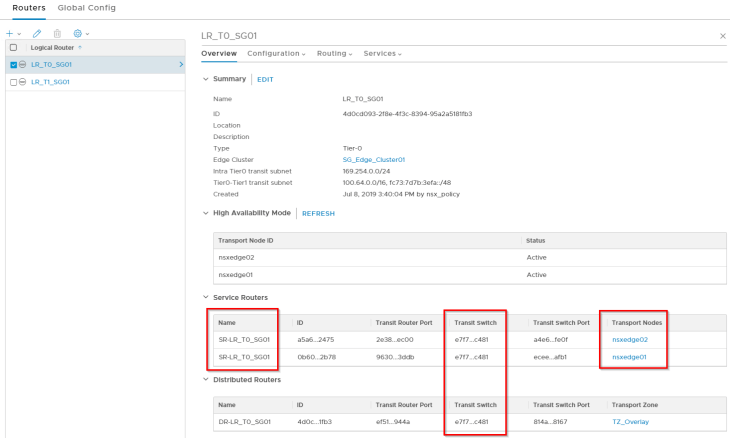Image resolution: width=730 pixels, height=438 pixels.
Task: Click the add router plus icon
Action: pyautogui.click(x=9, y=33)
